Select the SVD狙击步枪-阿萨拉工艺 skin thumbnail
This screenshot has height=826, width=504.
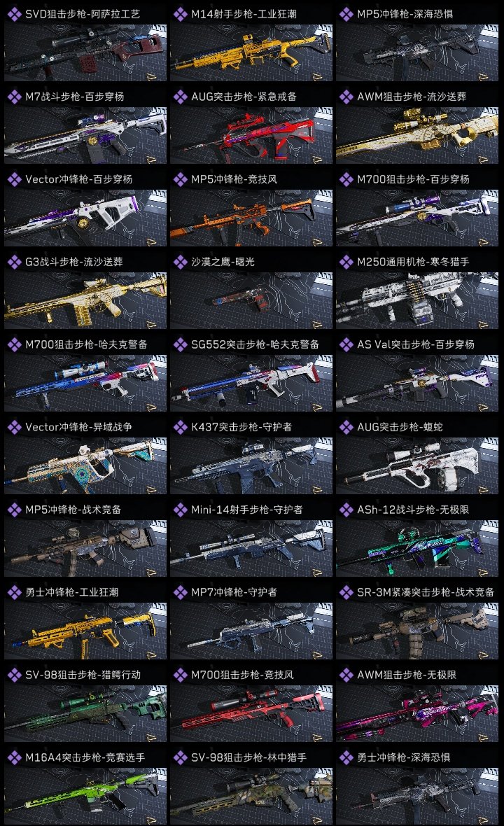click(85, 52)
